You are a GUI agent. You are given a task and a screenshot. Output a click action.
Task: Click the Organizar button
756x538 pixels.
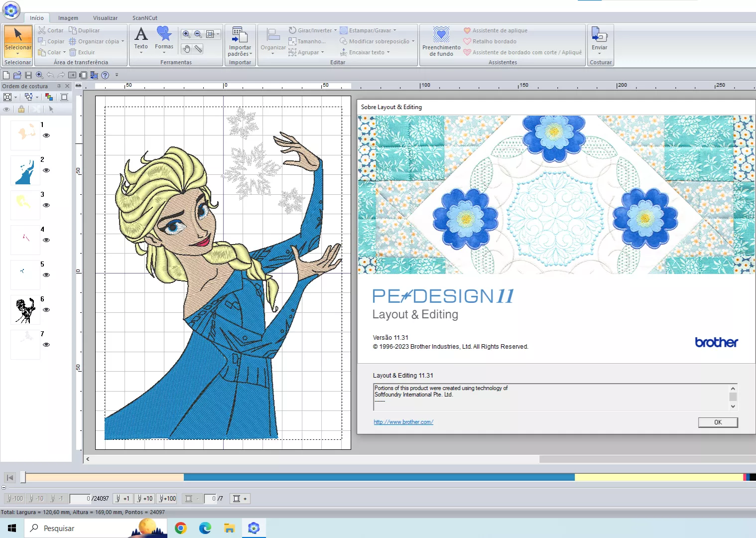tap(273, 41)
